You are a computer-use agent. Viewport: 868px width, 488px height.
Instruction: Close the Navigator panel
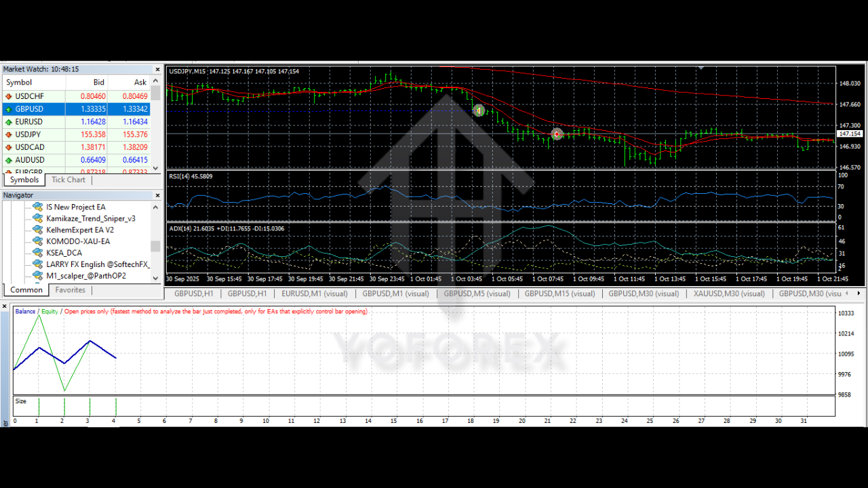click(x=157, y=195)
